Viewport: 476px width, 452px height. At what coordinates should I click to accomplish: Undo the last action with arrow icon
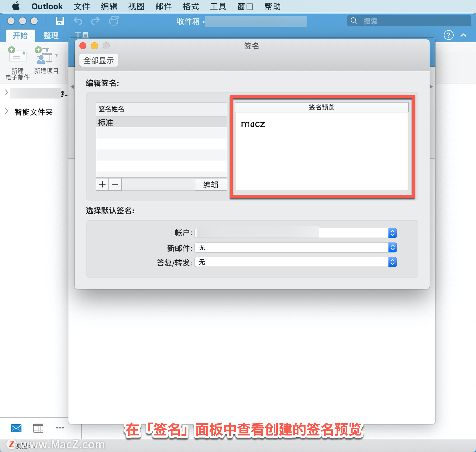tap(78, 21)
